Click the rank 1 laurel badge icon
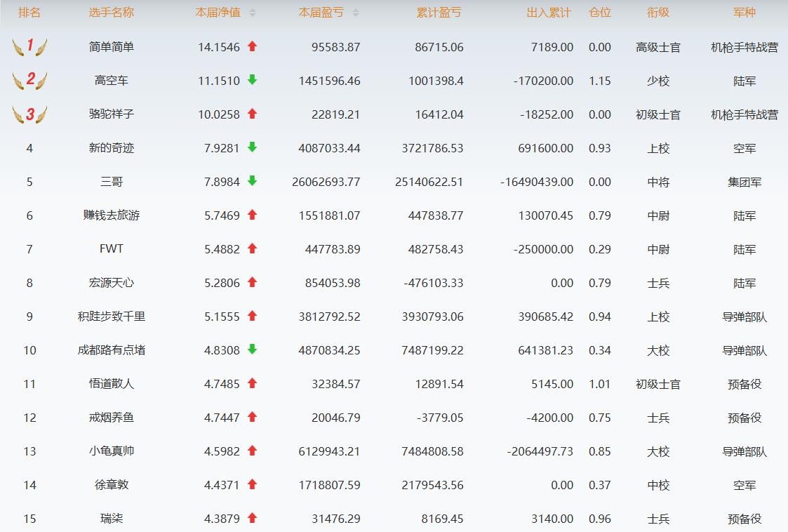This screenshot has width=788, height=532. pos(29,47)
